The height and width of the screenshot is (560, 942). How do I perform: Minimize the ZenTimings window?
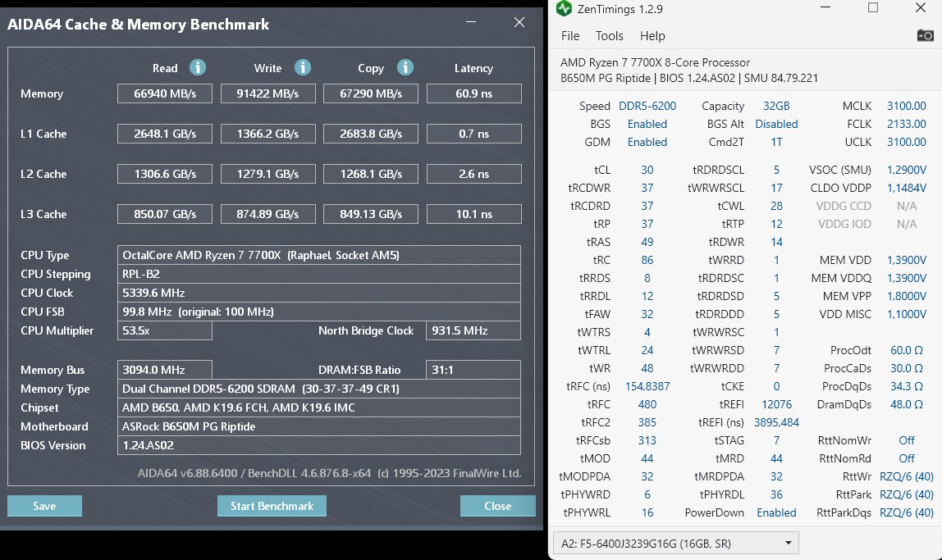tap(825, 8)
